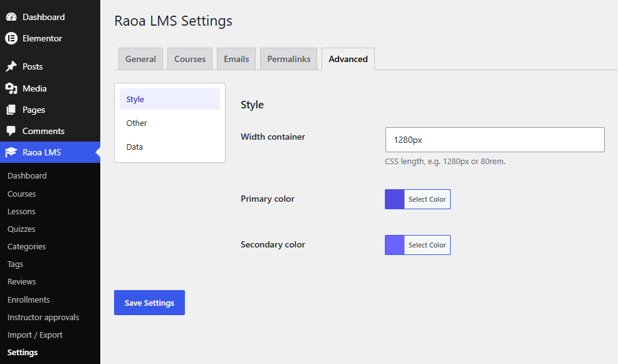Click the Dashboard gauge icon
Image resolution: width=618 pixels, height=364 pixels.
pos(11,17)
